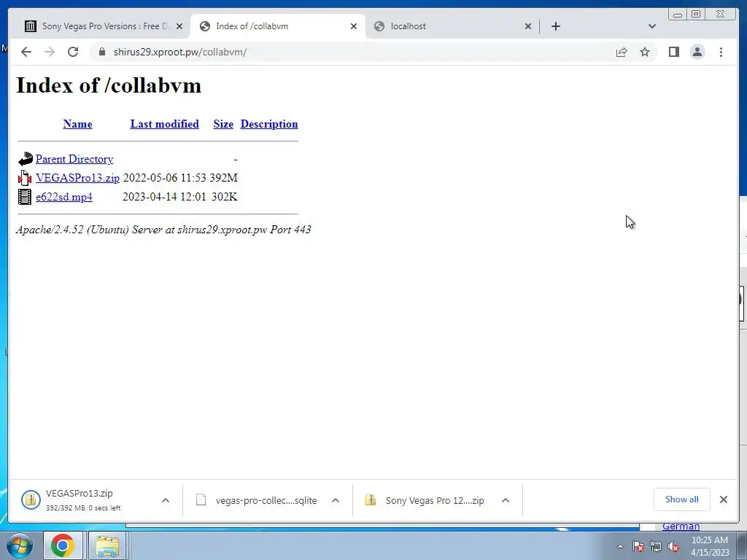The image size is (747, 560).
Task: Click the muted volume tray icon
Action: 673,546
